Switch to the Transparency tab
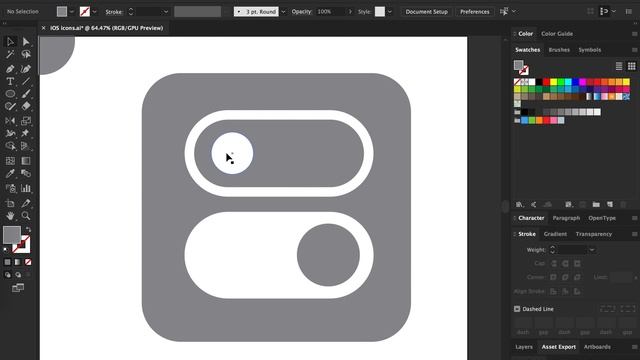Viewport: 640px width, 360px height. [593, 234]
